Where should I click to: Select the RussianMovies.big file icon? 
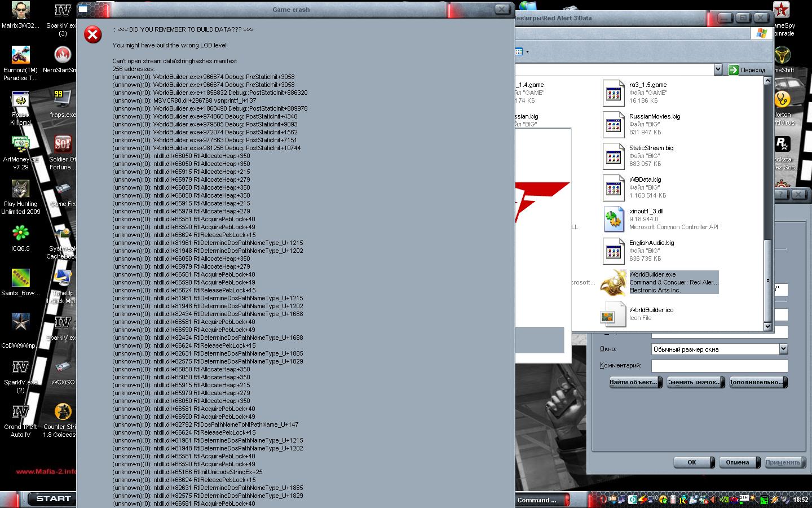point(614,124)
